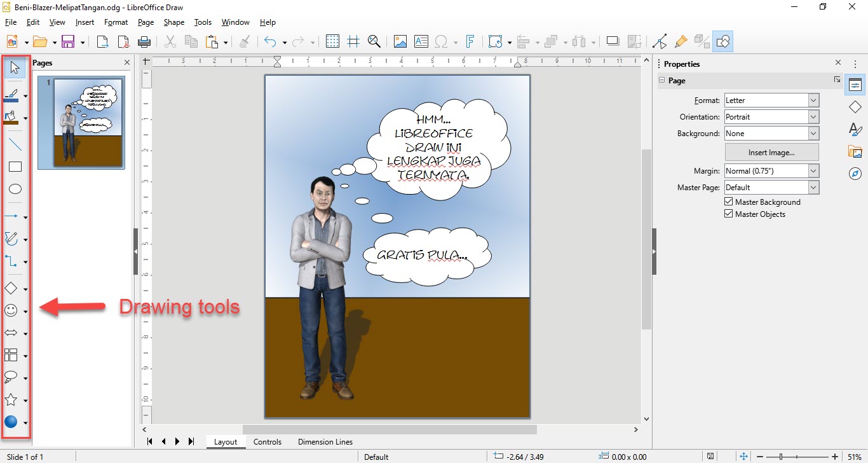This screenshot has width=868, height=463.
Task: Print the drawing
Action: 145,42
